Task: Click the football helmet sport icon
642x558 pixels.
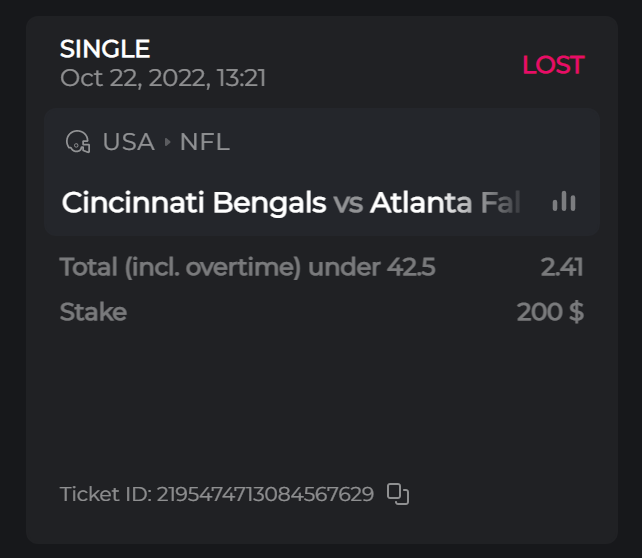Action: [78, 142]
